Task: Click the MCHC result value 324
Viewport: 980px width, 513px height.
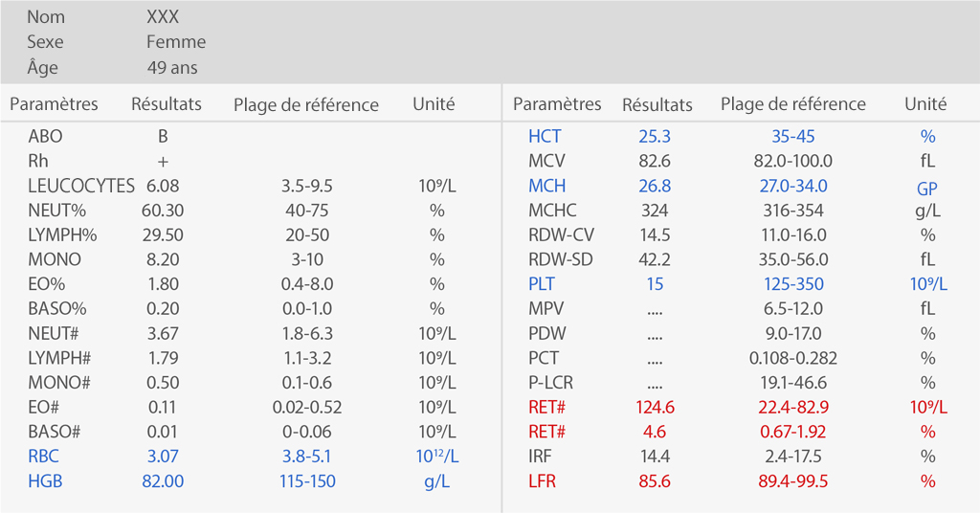Action: point(655,211)
